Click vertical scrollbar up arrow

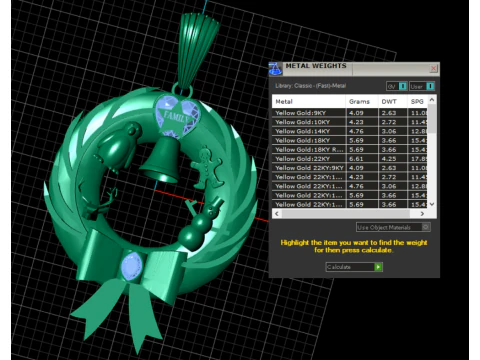coord(432,99)
